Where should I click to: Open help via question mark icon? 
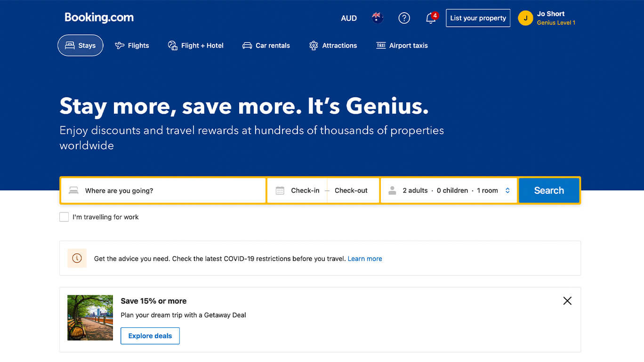(x=404, y=18)
